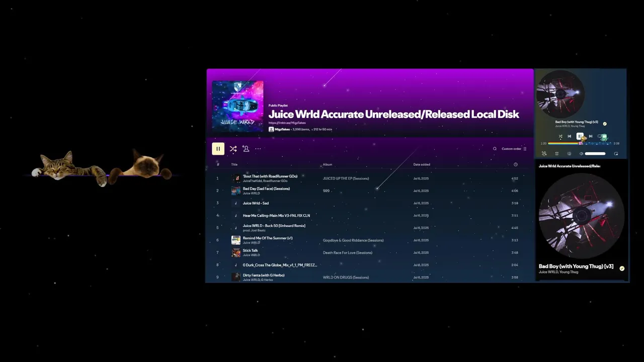Click the Dirty Fanta cover thumbnail

tap(235, 277)
